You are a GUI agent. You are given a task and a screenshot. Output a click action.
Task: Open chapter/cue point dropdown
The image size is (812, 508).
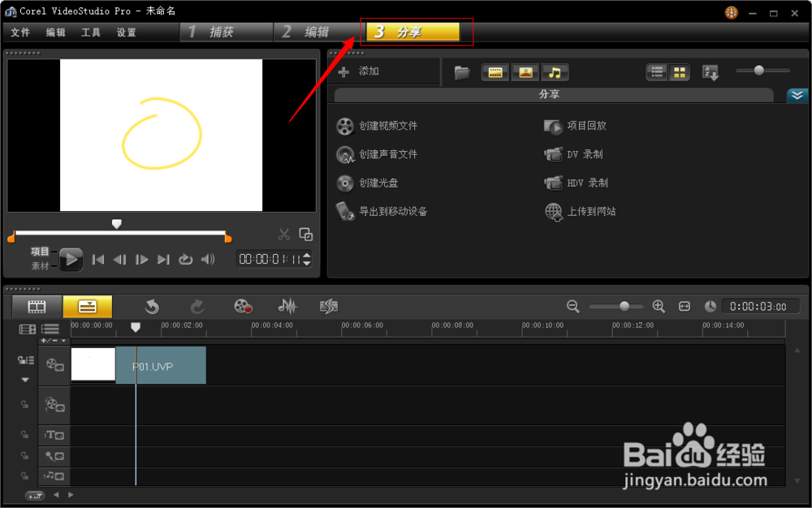54,340
